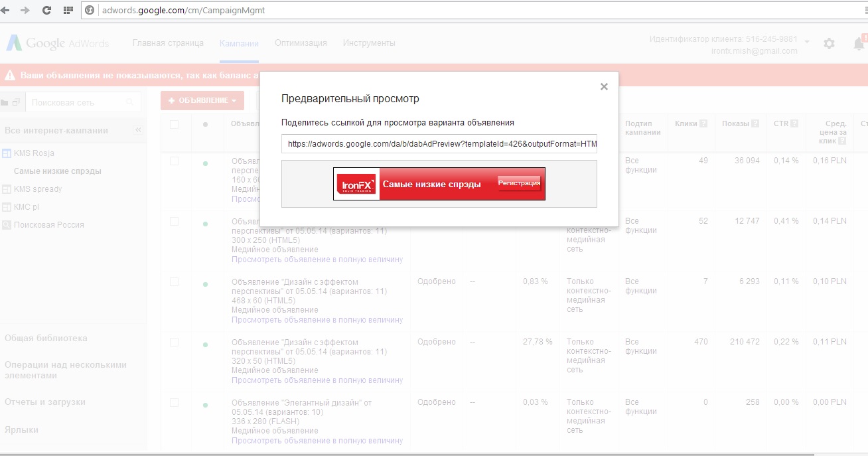Viewport: 868px width, 456px height.
Task: Click the folder icon beside the search box
Action: [5, 103]
